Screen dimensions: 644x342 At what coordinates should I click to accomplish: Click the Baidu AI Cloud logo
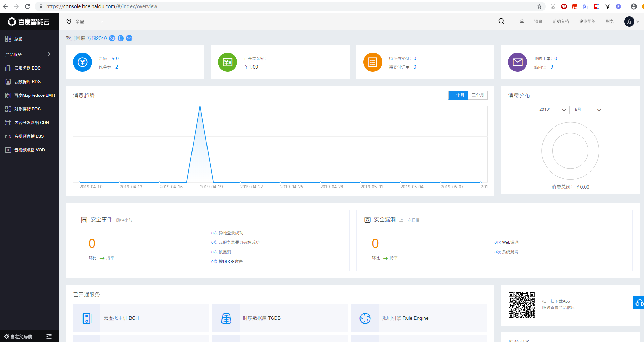[29, 21]
